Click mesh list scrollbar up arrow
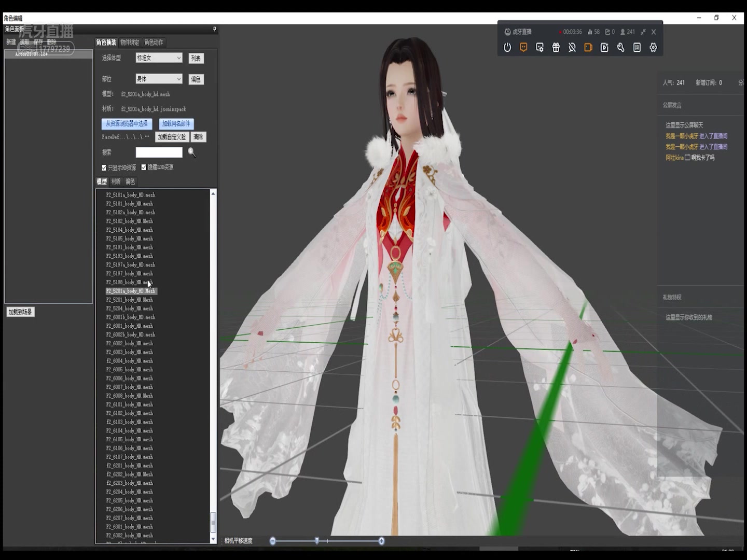Screen dimensions: 747x560 (x=213, y=193)
